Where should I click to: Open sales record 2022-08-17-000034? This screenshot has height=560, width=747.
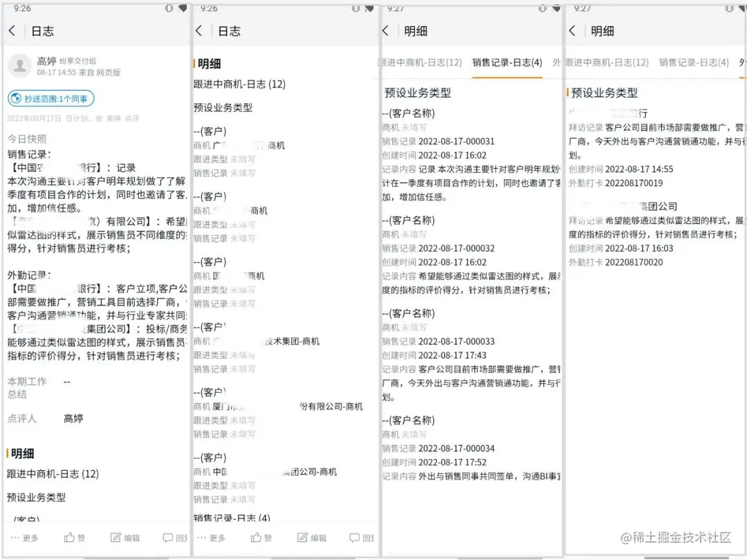439,449
